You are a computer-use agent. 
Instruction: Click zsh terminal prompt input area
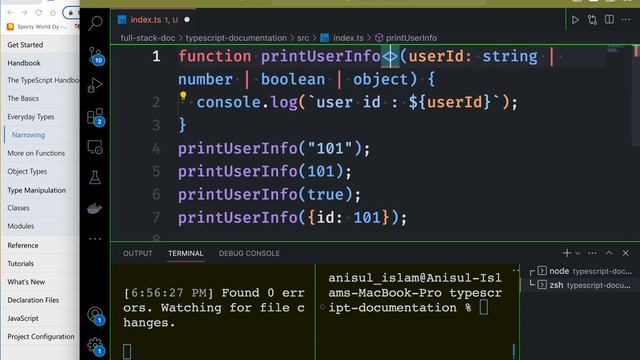click(484, 307)
